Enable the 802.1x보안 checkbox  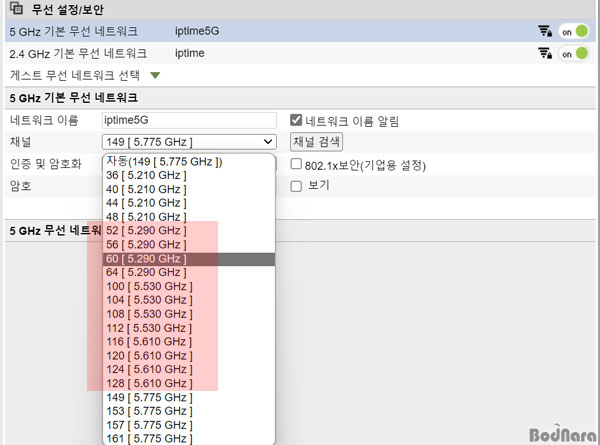[x=296, y=164]
